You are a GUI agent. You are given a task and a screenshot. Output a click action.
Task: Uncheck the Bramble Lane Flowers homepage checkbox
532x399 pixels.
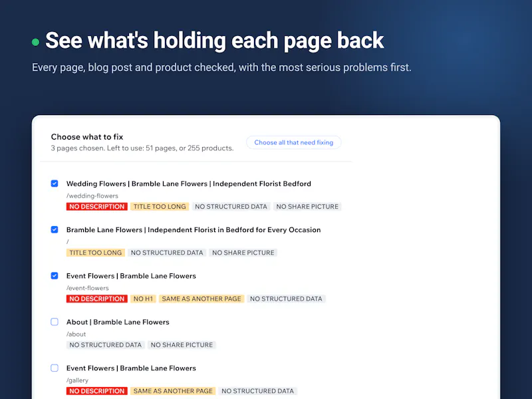pyautogui.click(x=55, y=229)
